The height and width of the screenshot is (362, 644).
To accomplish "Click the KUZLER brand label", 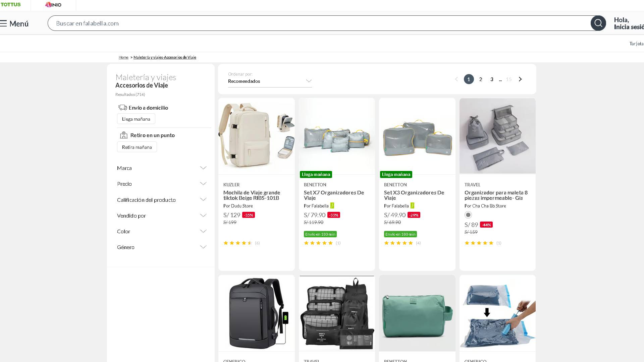I will click(x=231, y=185).
